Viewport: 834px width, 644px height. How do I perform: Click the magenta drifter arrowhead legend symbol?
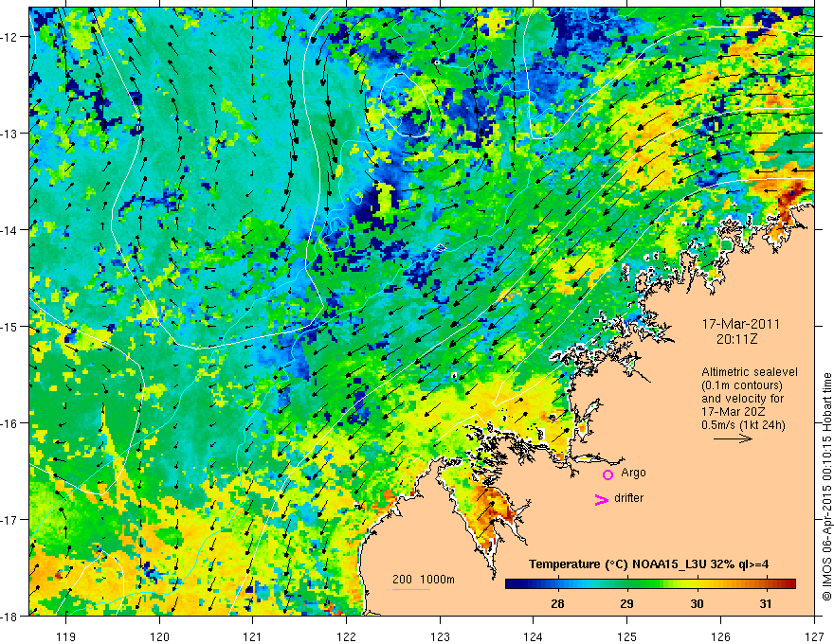click(x=602, y=499)
